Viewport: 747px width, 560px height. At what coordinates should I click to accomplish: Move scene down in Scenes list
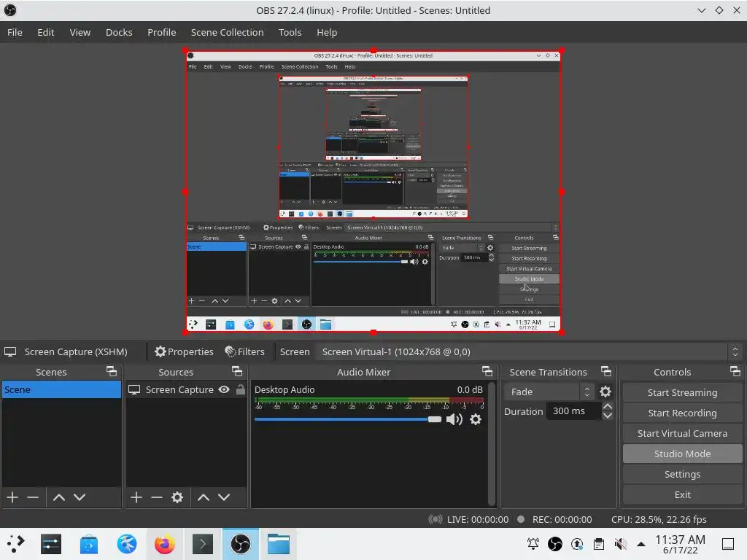(80, 497)
